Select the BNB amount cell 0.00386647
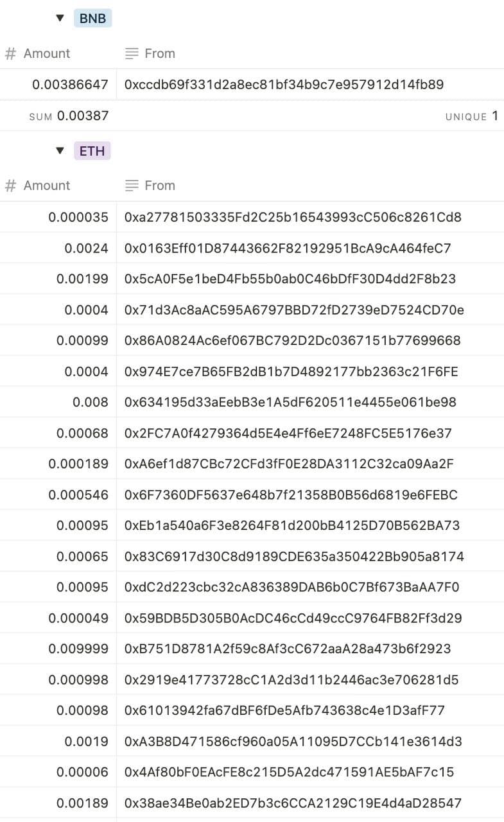The width and height of the screenshot is (504, 822). (70, 84)
